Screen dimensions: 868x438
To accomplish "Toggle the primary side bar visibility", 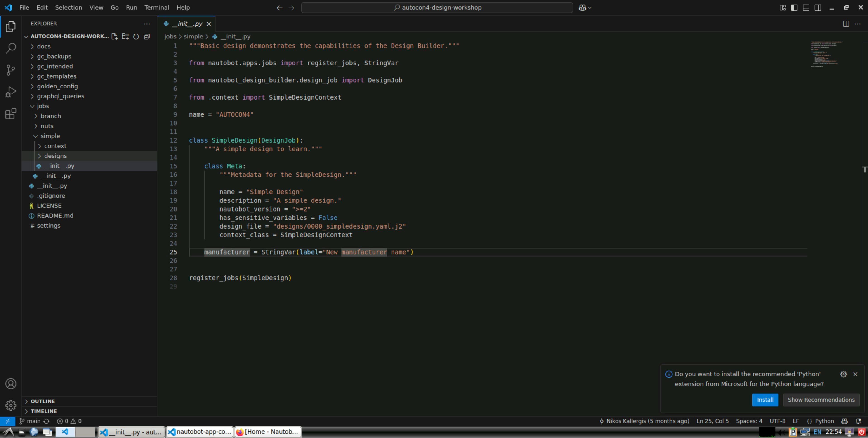I will pos(794,7).
